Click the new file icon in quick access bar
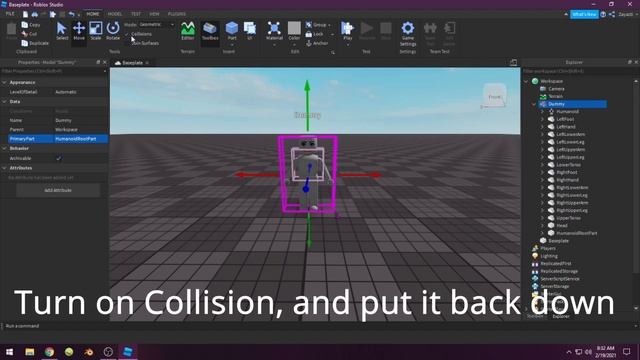This screenshot has width=640, height=360. [x=25, y=14]
